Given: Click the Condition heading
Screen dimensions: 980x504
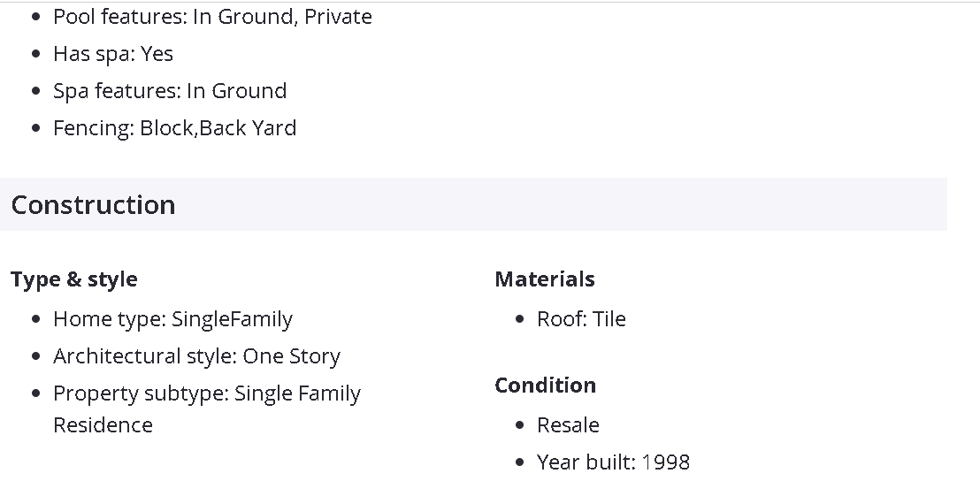Looking at the screenshot, I should click(545, 386).
